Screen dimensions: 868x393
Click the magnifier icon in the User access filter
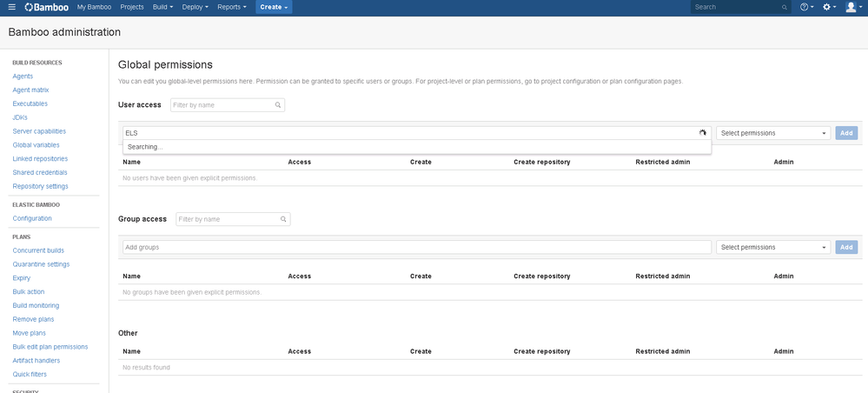[278, 105]
